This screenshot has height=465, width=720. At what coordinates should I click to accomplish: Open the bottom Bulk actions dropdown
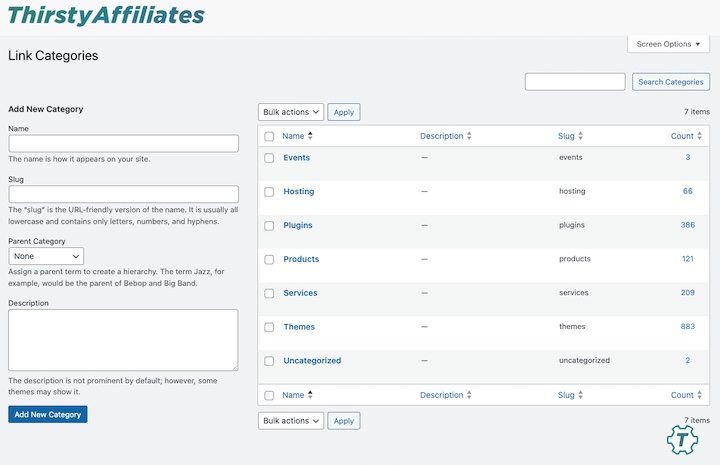[x=291, y=420]
